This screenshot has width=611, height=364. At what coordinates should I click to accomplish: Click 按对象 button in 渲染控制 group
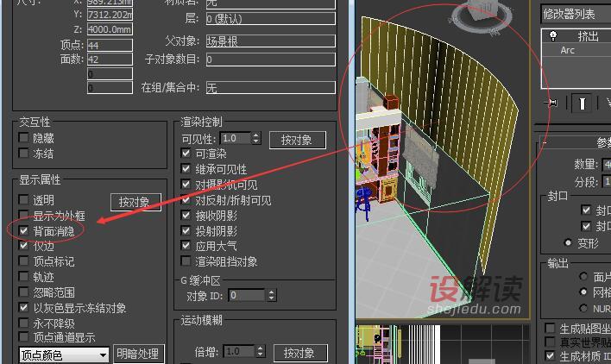(298, 140)
